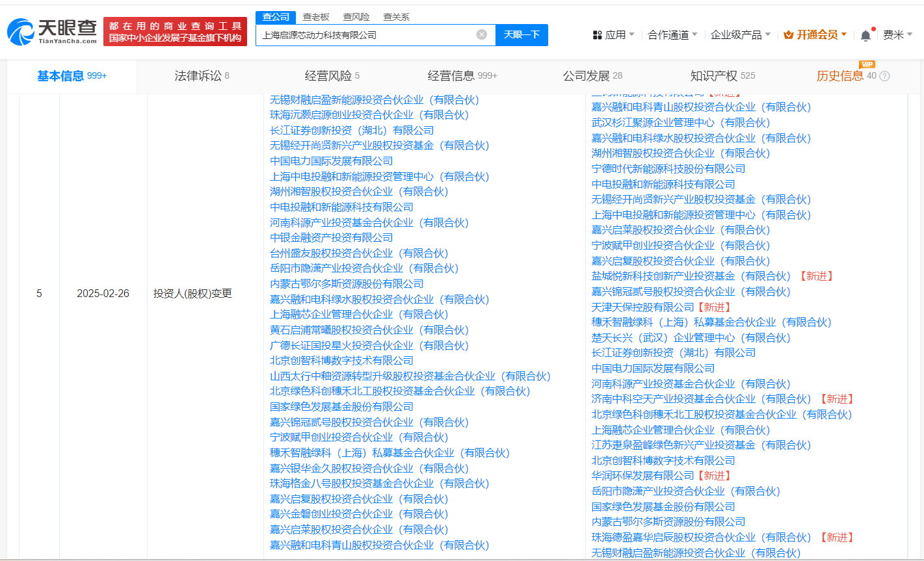
Task: Open the 企业级产品 dropdown
Action: pos(740,35)
